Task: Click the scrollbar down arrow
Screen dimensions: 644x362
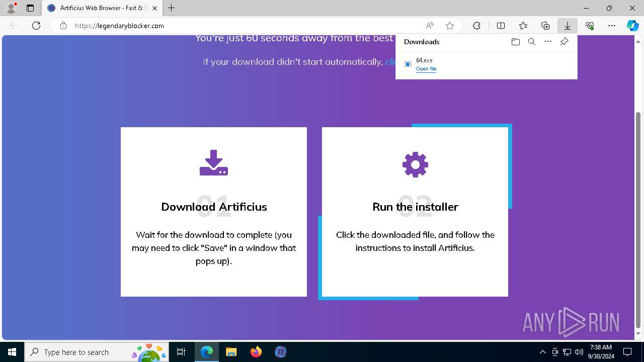Action: point(638,334)
